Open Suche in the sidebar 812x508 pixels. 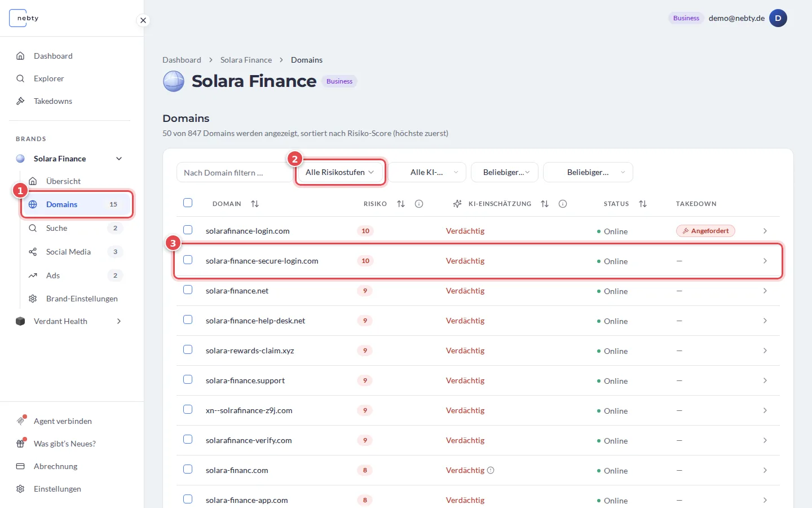(x=76, y=228)
